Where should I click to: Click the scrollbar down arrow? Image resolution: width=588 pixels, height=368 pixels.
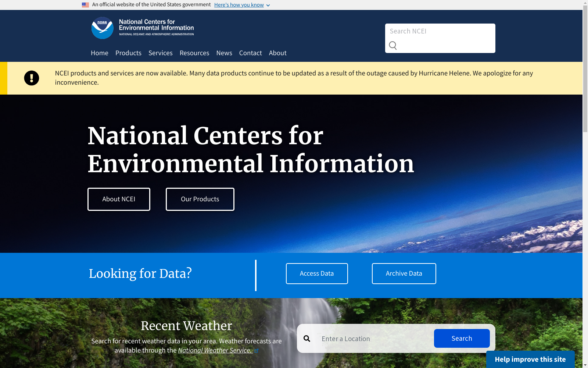[585, 365]
